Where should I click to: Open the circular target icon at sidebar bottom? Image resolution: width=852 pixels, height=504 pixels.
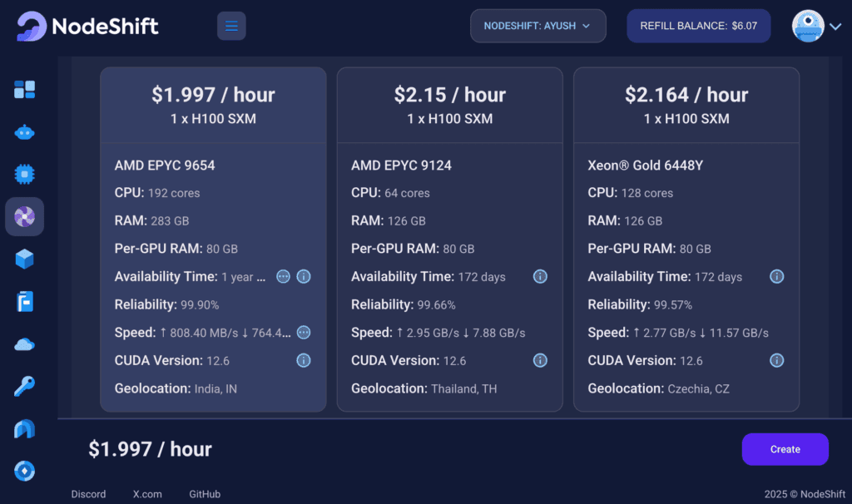(24, 471)
